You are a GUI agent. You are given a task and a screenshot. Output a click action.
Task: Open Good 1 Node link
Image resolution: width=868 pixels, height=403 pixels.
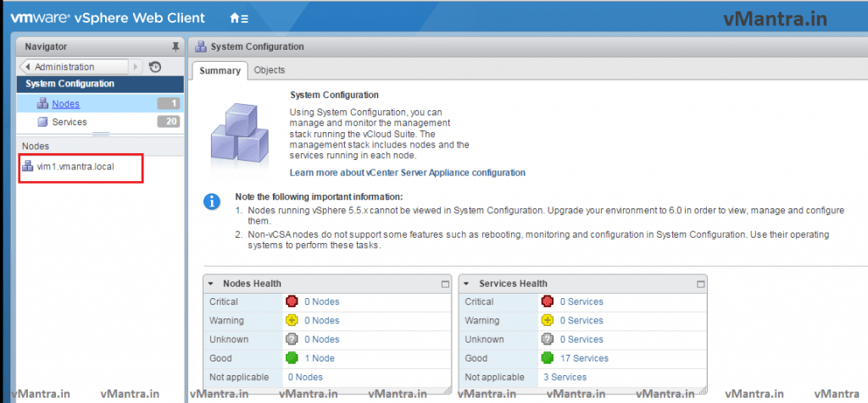[x=320, y=358]
